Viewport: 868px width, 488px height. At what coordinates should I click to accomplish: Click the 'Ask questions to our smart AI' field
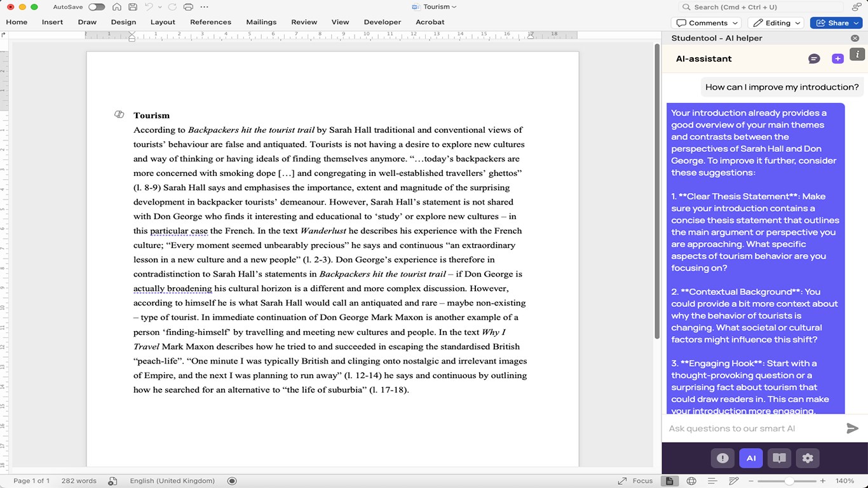tap(754, 428)
